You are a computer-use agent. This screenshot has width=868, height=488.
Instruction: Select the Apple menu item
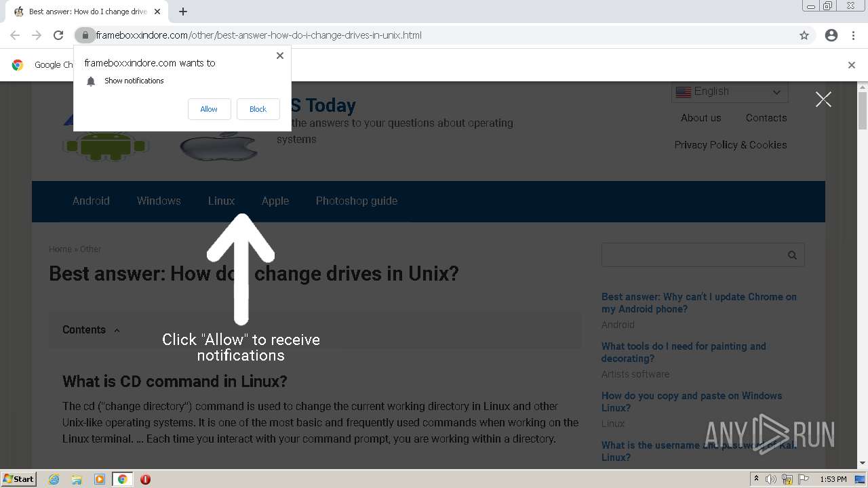pyautogui.click(x=275, y=201)
